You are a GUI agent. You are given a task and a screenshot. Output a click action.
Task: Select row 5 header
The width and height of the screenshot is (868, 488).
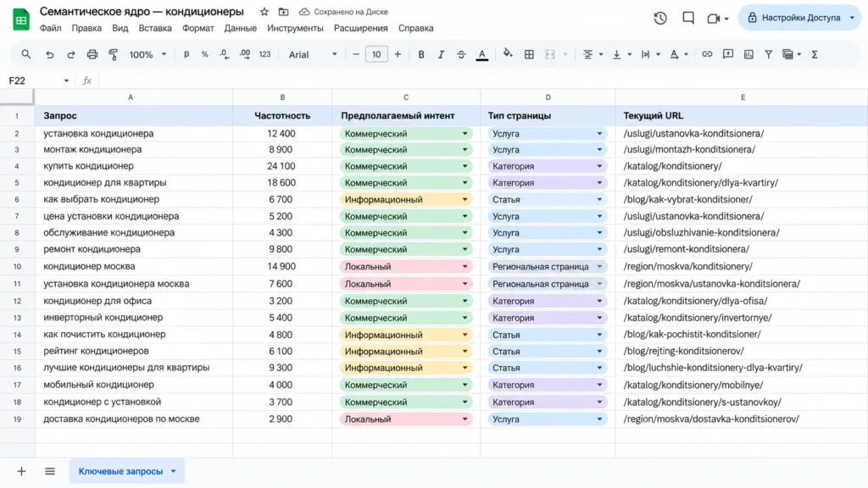point(17,183)
